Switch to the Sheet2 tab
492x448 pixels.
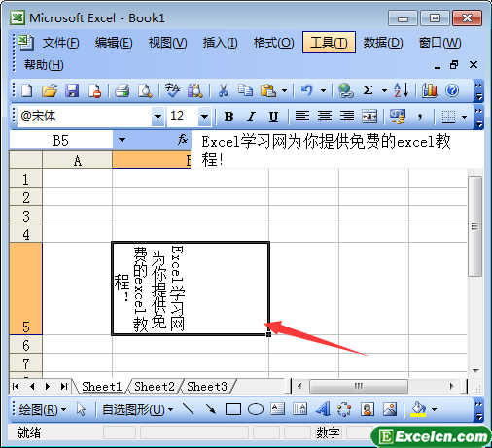point(155,386)
